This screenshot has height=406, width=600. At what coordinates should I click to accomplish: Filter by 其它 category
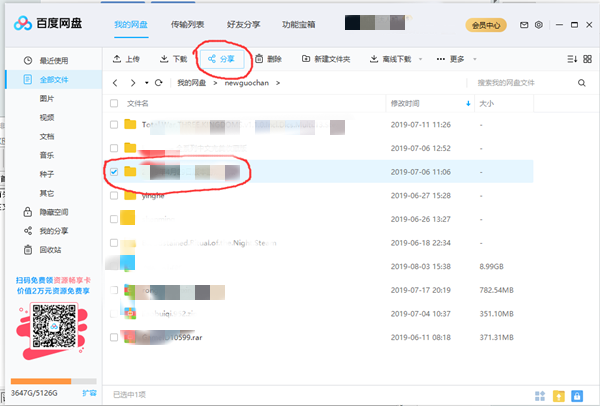point(47,193)
